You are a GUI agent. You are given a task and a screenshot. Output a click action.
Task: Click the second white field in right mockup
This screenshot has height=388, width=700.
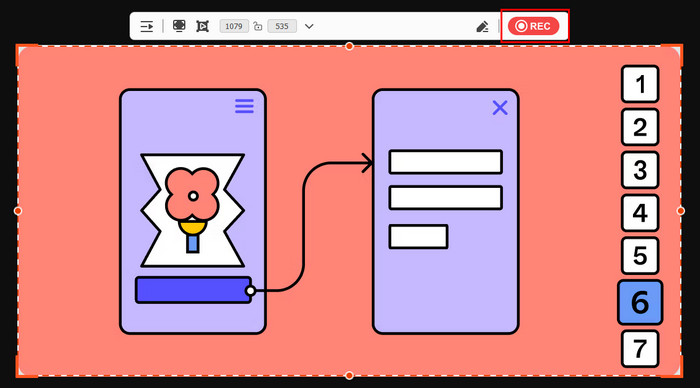coord(446,198)
